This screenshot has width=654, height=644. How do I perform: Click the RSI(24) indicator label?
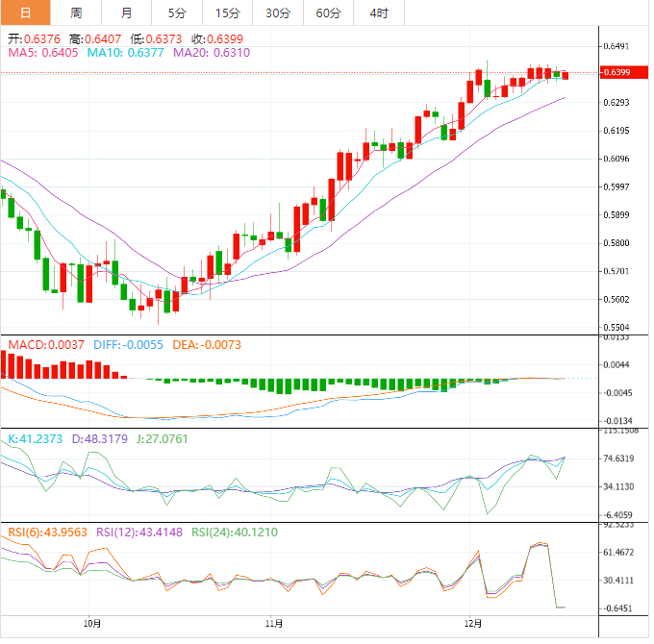236,532
